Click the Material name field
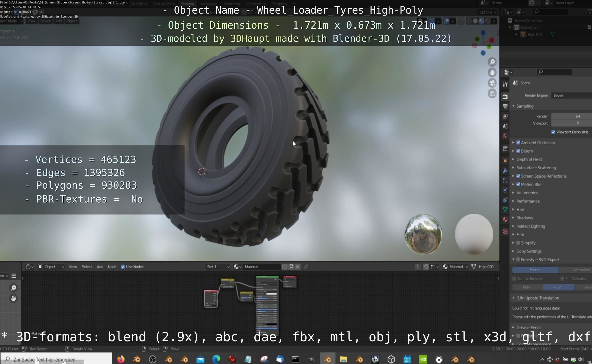Image resolution: width=592 pixels, height=364 pixels. [x=262, y=267]
